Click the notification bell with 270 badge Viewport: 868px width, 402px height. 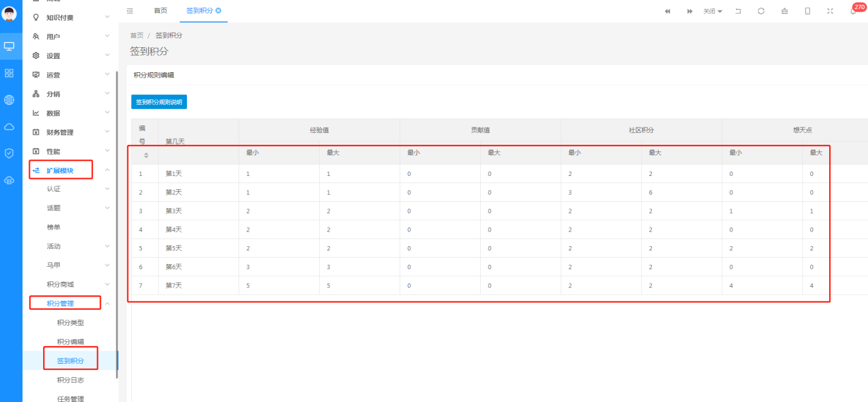point(853,11)
